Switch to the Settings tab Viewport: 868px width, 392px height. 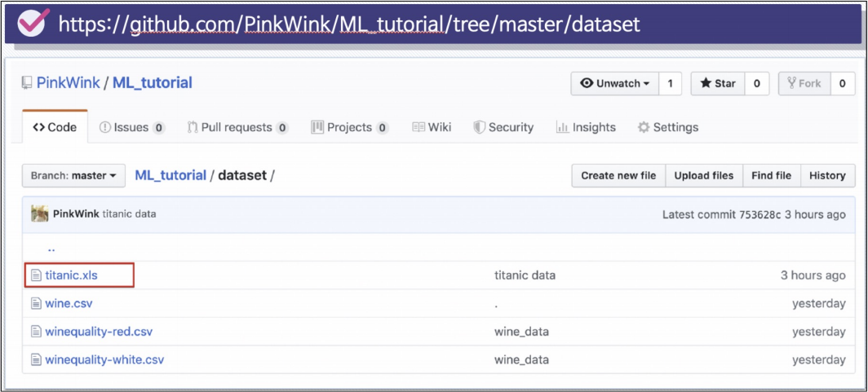click(668, 127)
